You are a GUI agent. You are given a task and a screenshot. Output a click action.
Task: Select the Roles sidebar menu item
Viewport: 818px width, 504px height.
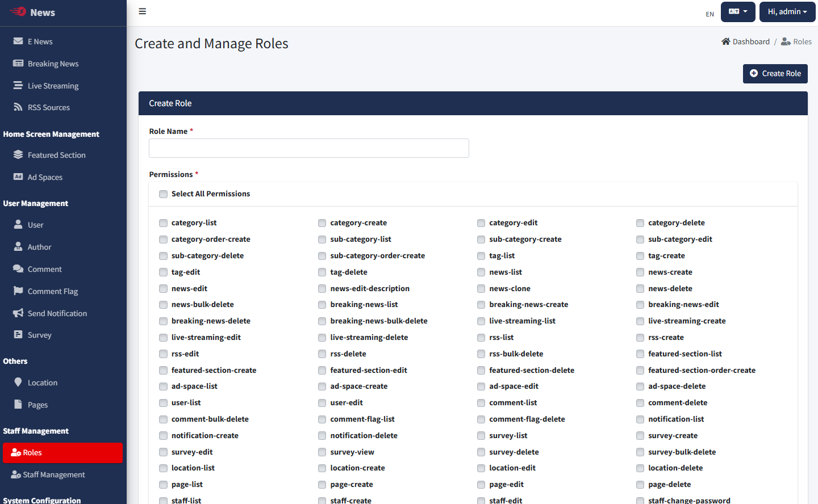[x=62, y=452]
